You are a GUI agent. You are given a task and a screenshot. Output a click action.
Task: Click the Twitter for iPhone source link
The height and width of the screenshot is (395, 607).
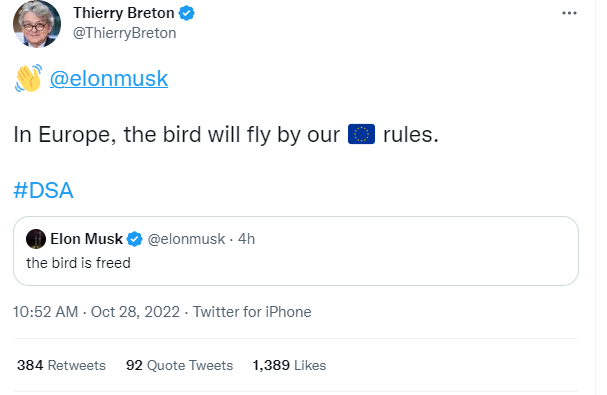coord(252,312)
